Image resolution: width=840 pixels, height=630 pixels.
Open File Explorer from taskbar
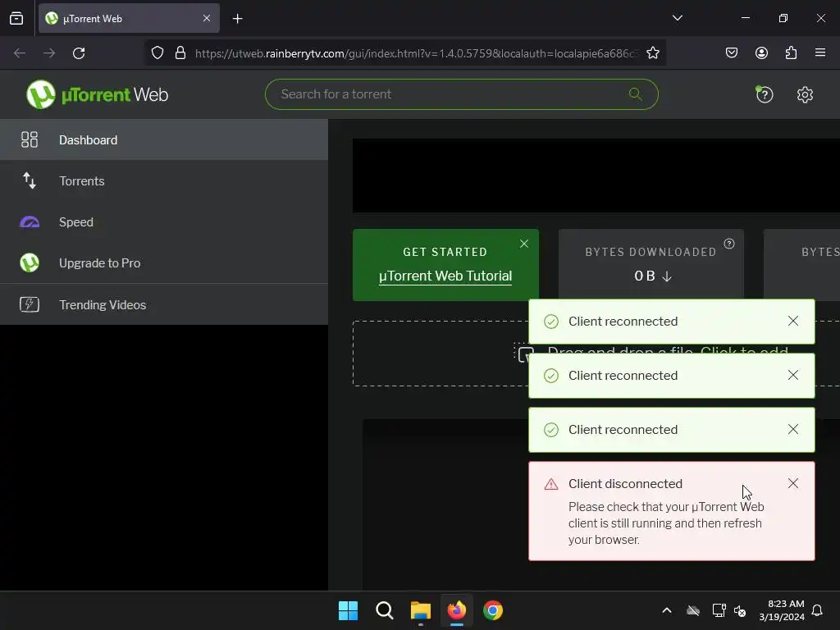pos(421,610)
